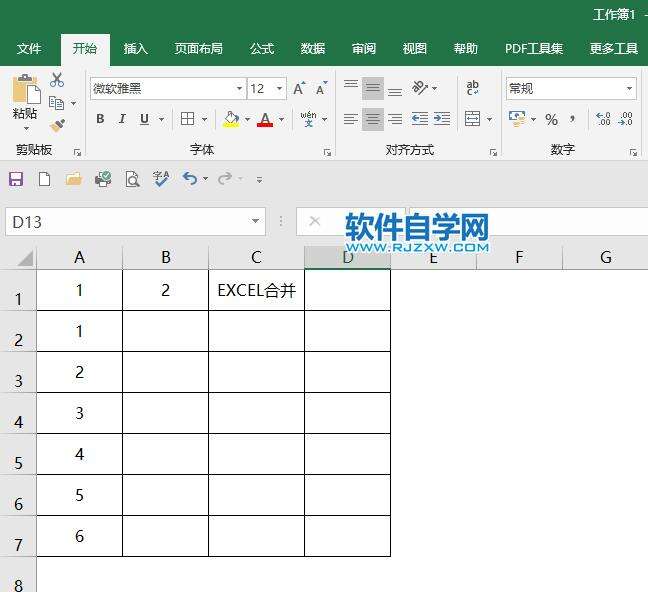This screenshot has height=592, width=648.
Task: Open the borders dropdown arrow
Action: click(204, 119)
